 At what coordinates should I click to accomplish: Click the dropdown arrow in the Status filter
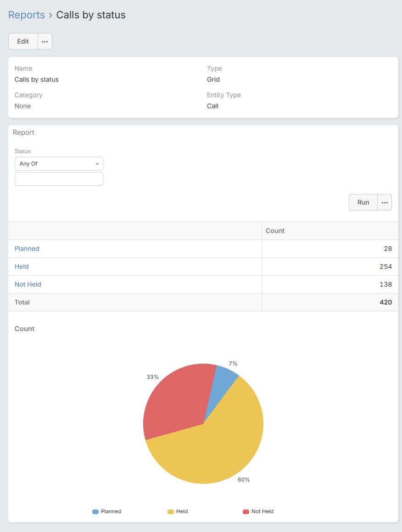[97, 164]
